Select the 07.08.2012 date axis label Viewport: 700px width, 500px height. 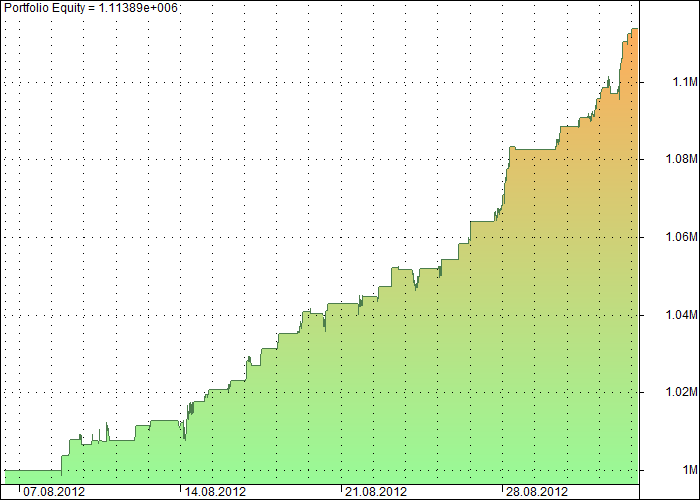[x=54, y=492]
